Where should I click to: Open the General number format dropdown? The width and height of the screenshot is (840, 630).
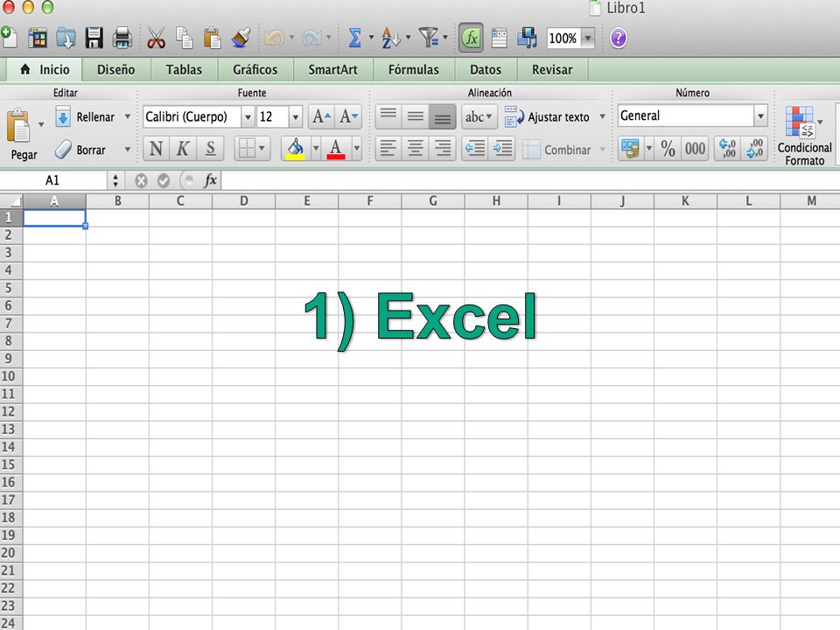pyautogui.click(x=760, y=115)
